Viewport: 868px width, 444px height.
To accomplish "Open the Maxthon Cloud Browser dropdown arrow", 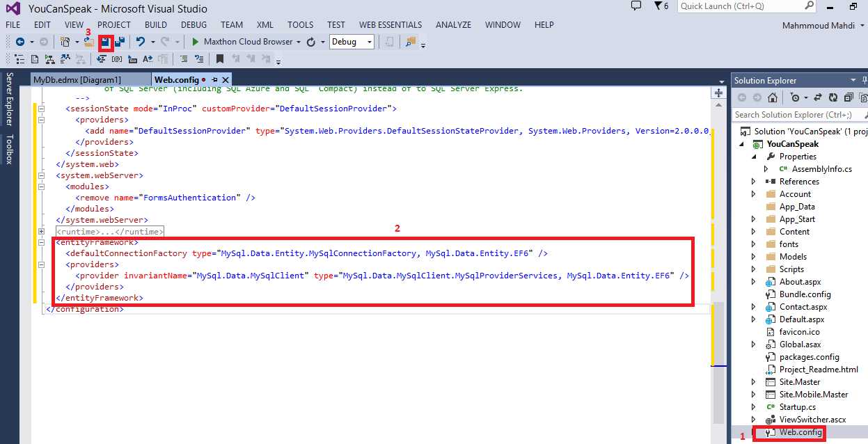I will pyautogui.click(x=299, y=42).
